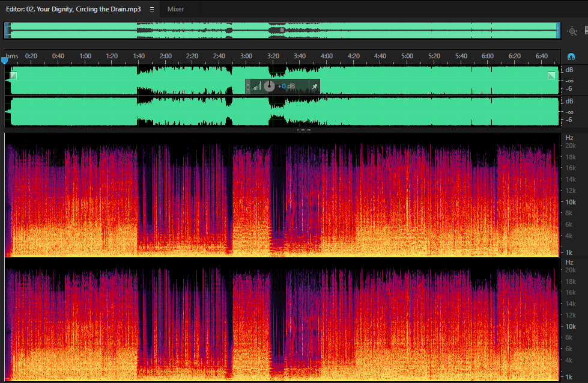Click the Zoom Out Full magnifier icon

click(572, 31)
